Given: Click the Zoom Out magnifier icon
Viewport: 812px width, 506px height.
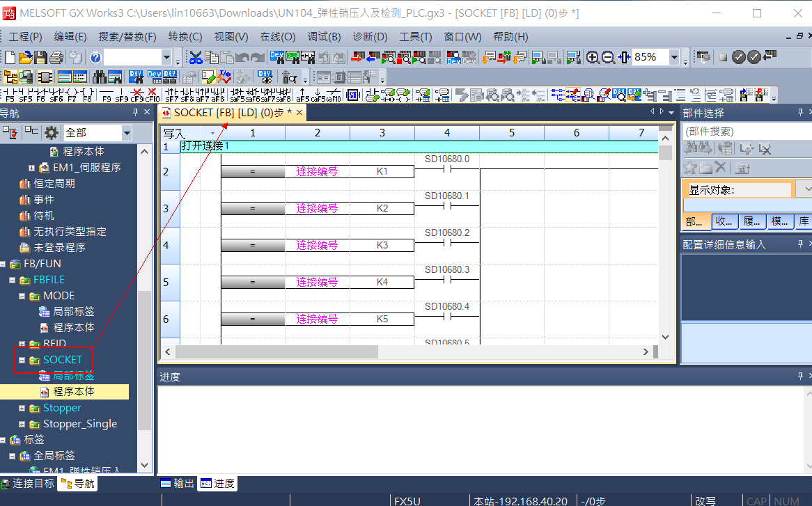Looking at the screenshot, I should coord(608,58).
